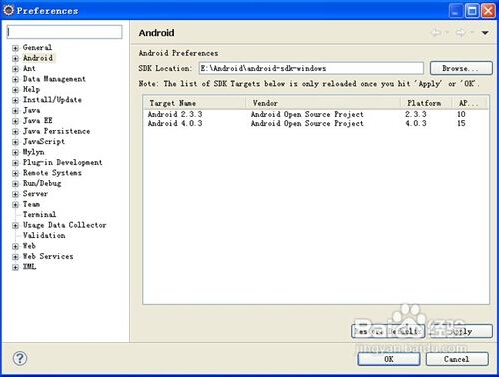Select Usage Data Collector item
This screenshot has height=378, width=501.
click(x=65, y=225)
